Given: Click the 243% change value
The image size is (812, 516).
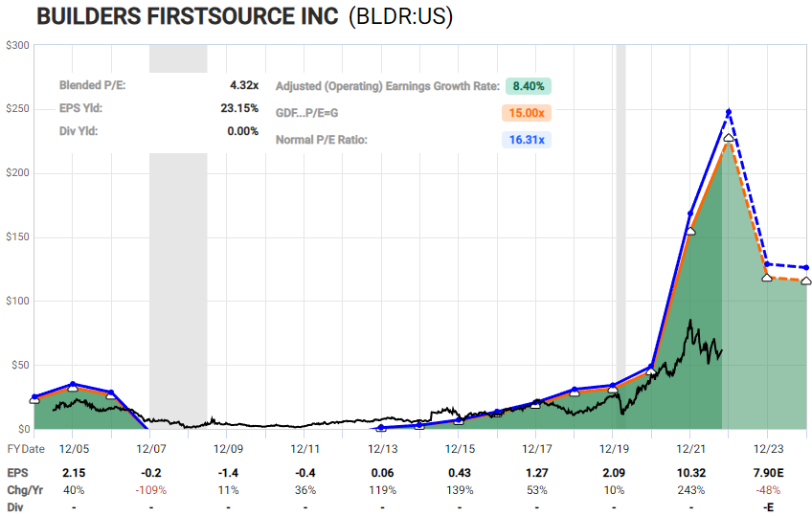Looking at the screenshot, I should [691, 490].
